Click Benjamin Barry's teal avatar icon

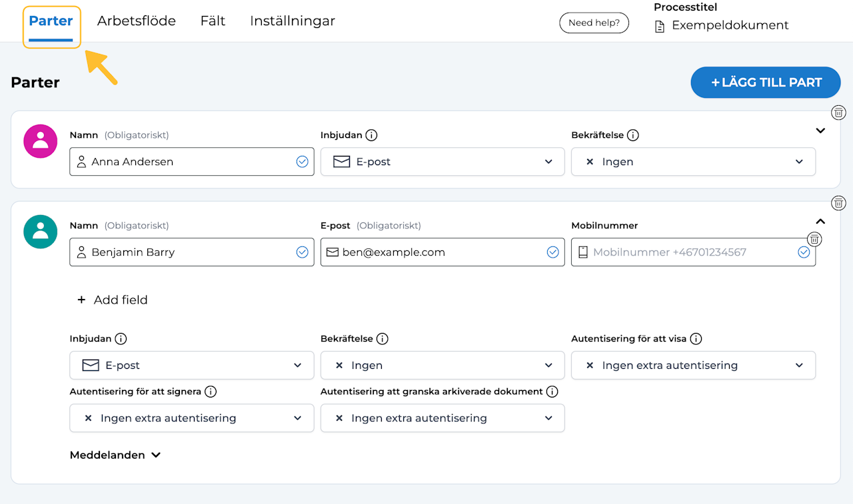click(x=40, y=232)
